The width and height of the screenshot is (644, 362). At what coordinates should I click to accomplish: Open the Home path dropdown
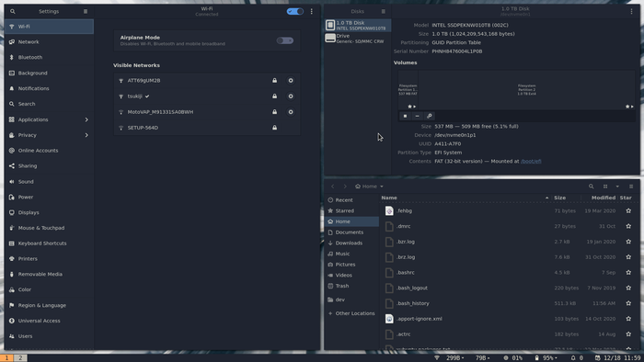click(x=382, y=187)
